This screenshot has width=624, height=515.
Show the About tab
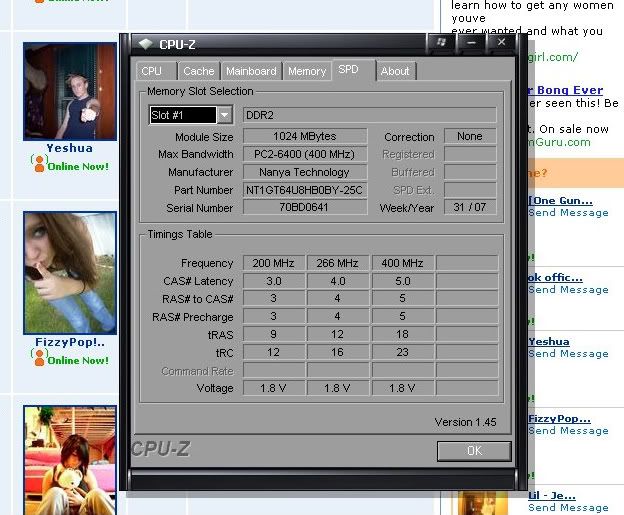click(x=395, y=71)
